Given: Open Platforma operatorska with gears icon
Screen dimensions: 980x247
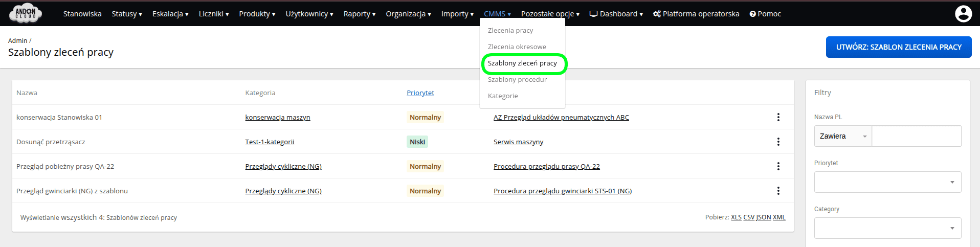Looking at the screenshot, I should (x=696, y=14).
